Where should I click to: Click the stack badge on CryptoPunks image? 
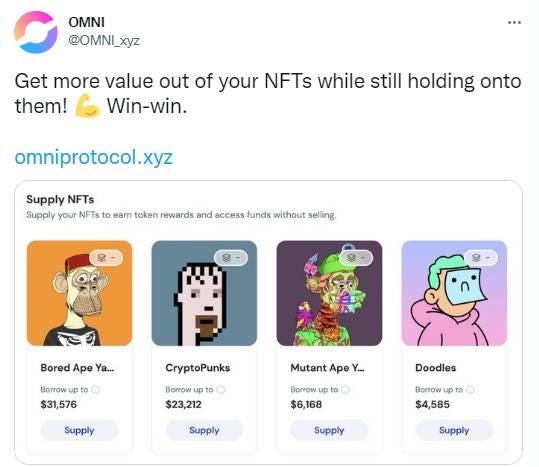click(x=231, y=257)
